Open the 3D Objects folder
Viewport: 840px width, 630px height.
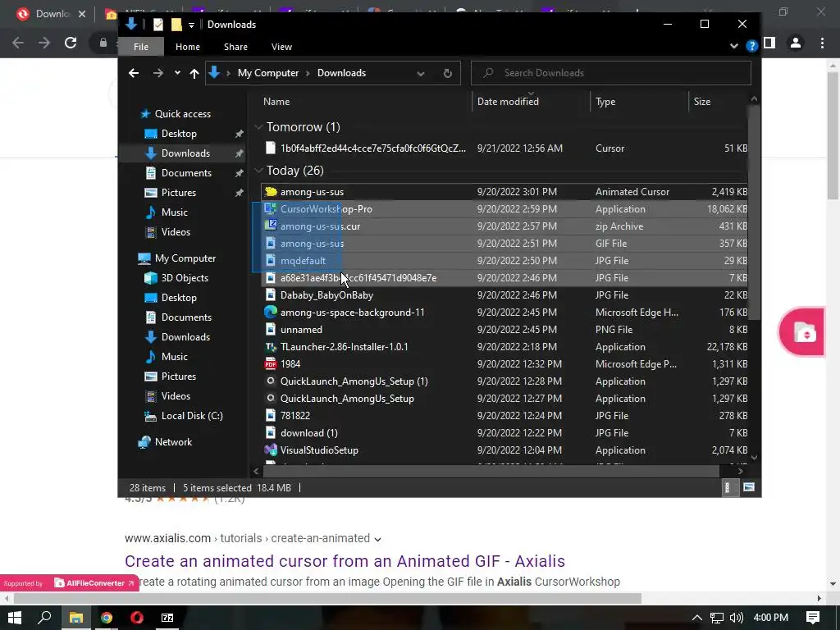185,278
